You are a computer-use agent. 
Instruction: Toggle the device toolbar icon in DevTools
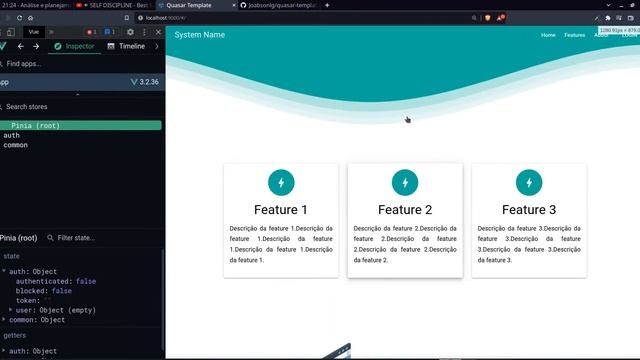(x=11, y=32)
